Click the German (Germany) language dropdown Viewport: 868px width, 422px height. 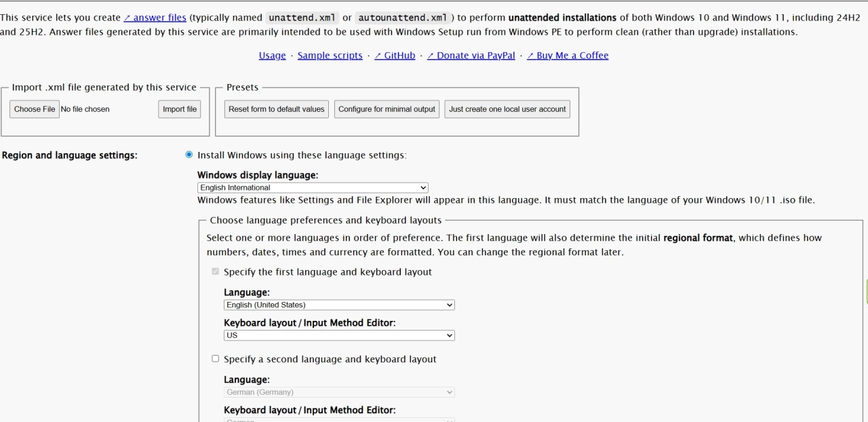pyautogui.click(x=339, y=392)
